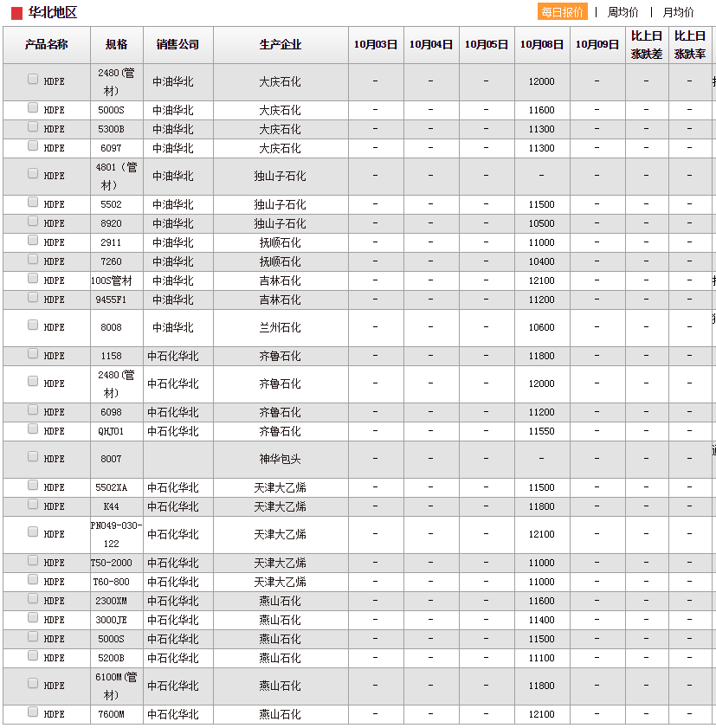
Task: Click 神华包头 producer cell
Action: pos(280,459)
